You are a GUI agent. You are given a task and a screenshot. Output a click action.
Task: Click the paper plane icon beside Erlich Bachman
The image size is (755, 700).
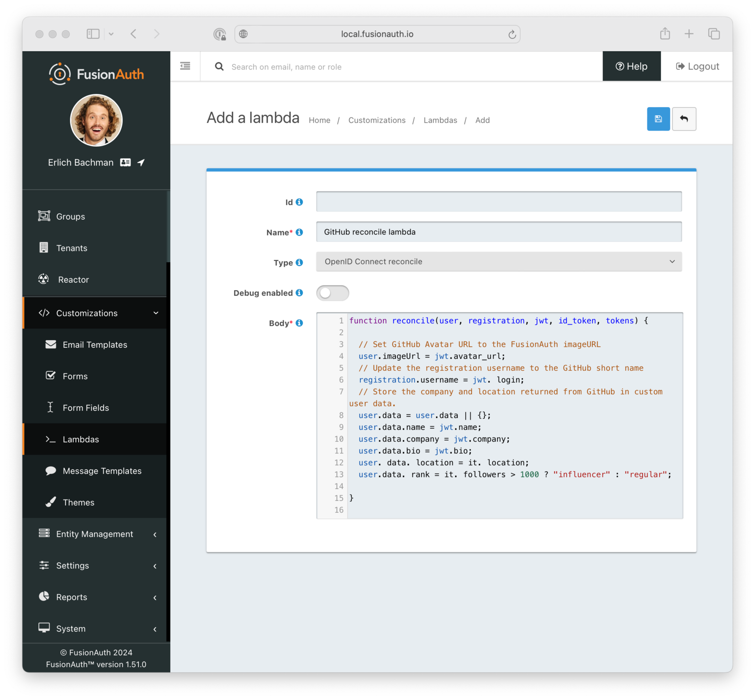point(141,162)
